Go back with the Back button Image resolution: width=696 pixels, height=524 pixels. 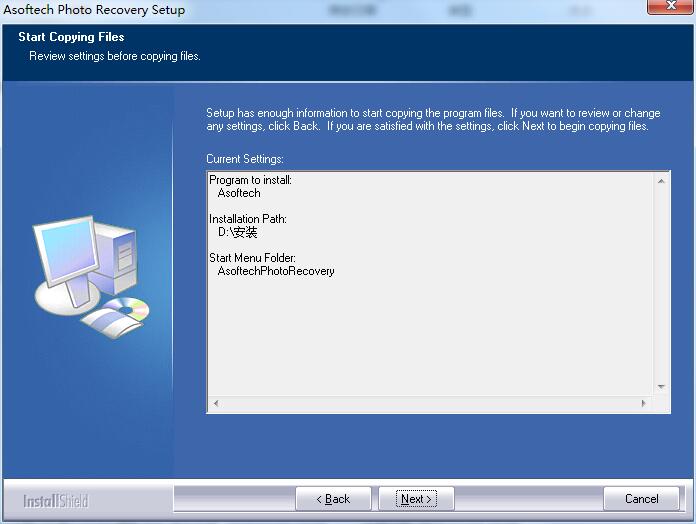pos(333,499)
